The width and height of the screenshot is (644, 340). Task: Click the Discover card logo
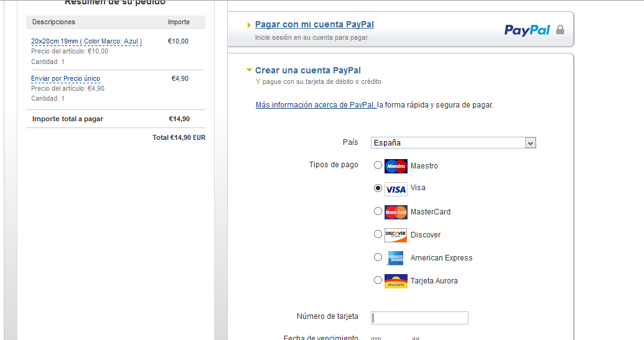tap(396, 235)
